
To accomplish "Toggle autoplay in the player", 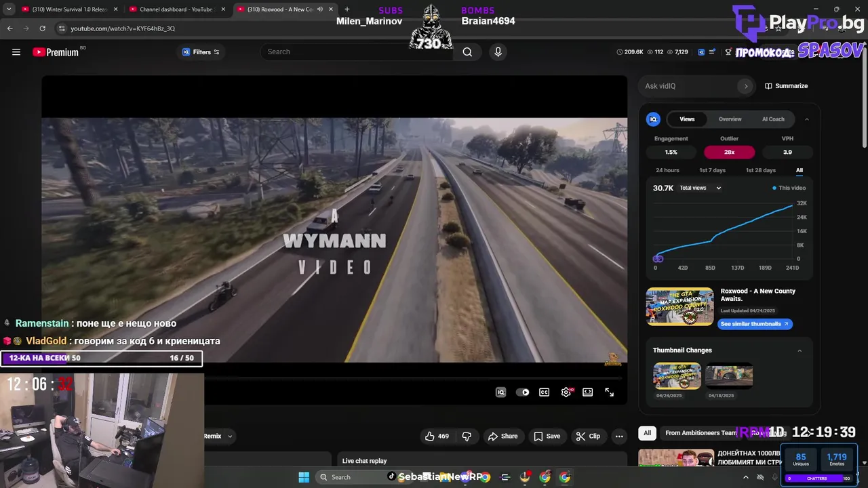I will pyautogui.click(x=522, y=392).
